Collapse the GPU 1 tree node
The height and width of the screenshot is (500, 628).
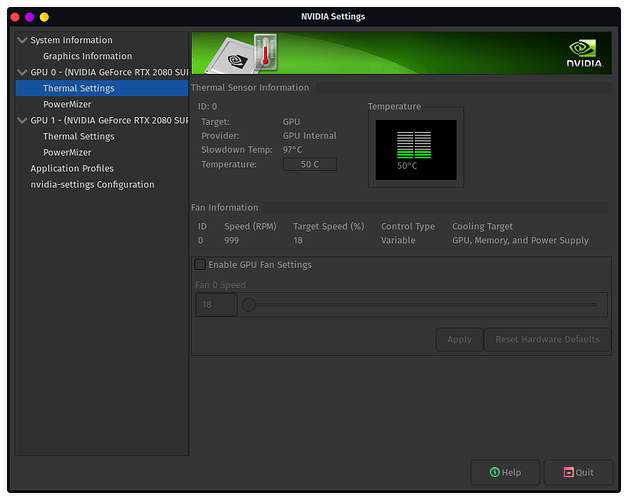point(22,120)
